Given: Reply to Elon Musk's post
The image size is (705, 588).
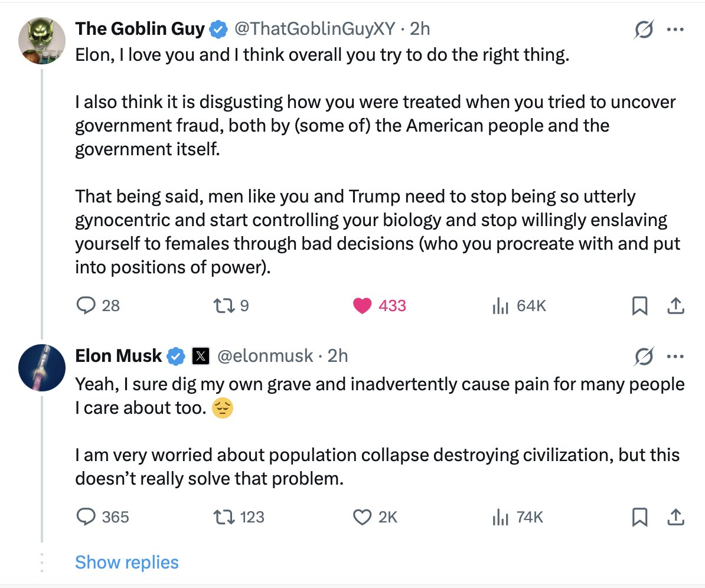Looking at the screenshot, I should [87, 517].
